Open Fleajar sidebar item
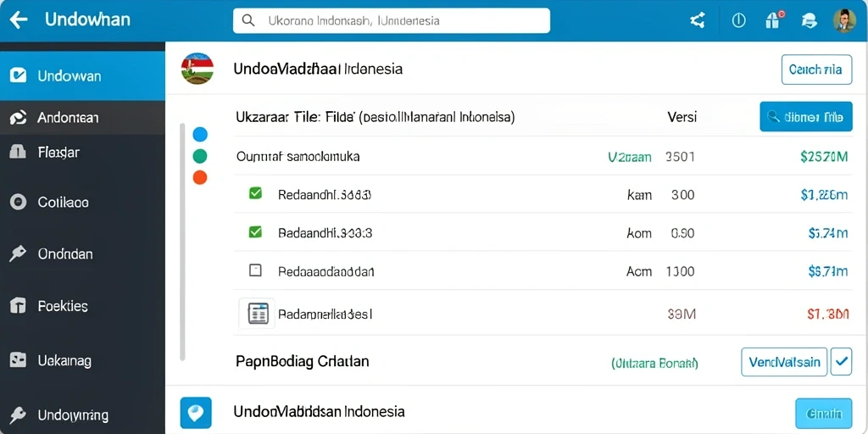Image resolution: width=868 pixels, height=434 pixels. pos(82,152)
